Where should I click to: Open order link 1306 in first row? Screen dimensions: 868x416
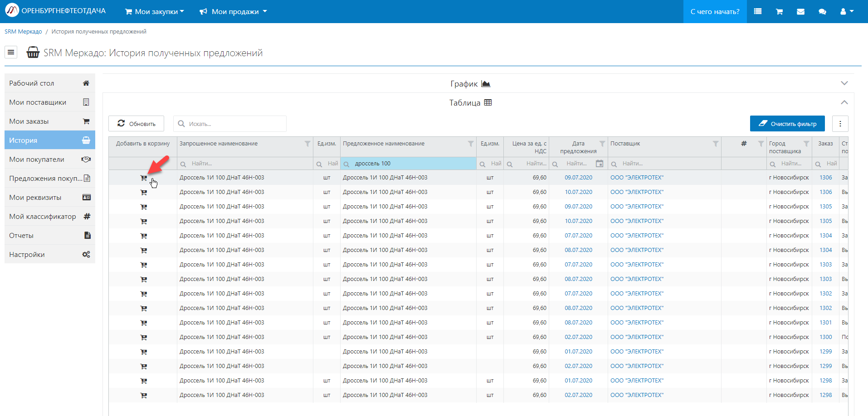click(825, 178)
